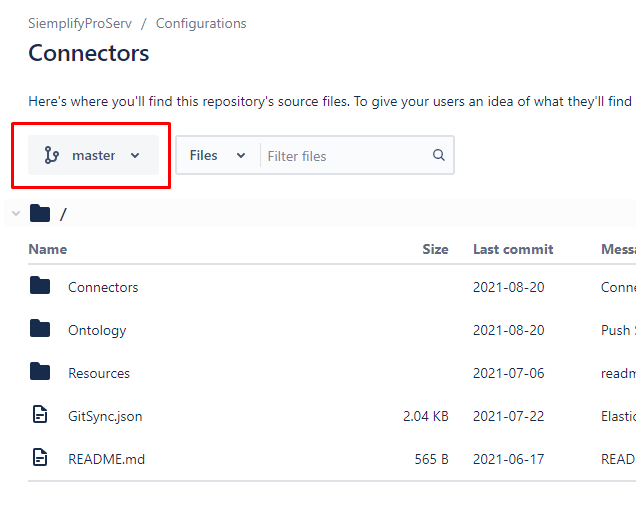Click the Ontology folder icon
This screenshot has height=524, width=636.
tap(40, 330)
